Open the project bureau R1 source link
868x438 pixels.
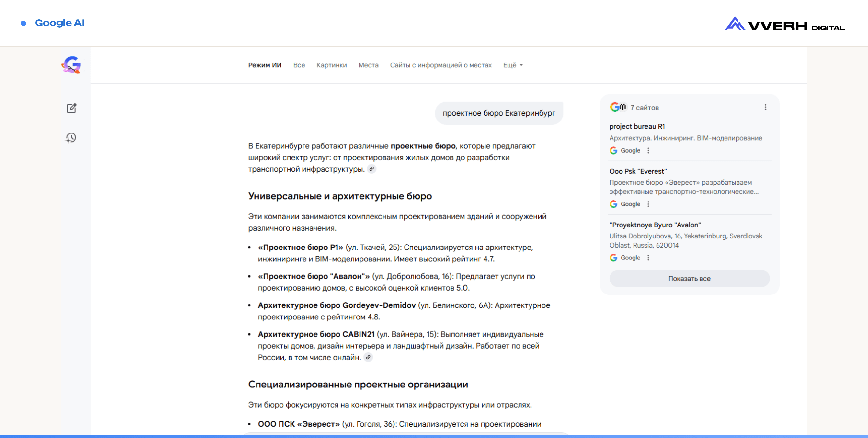(637, 126)
